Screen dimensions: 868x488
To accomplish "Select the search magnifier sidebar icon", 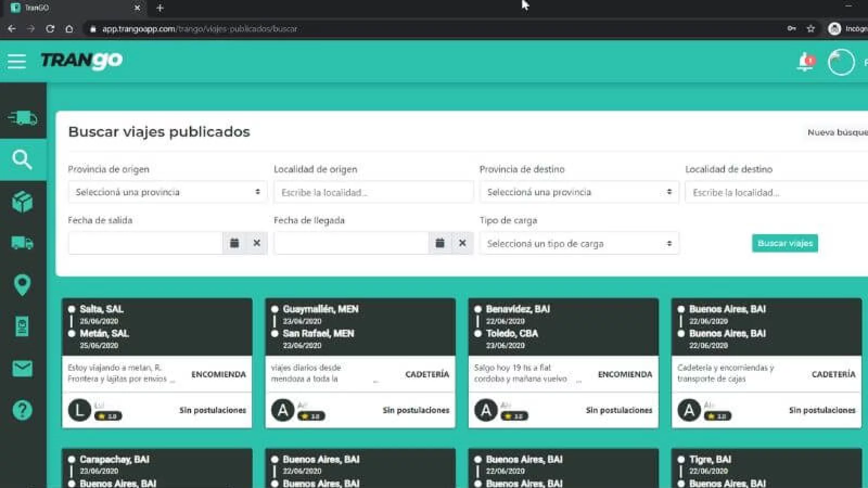I will pos(22,159).
